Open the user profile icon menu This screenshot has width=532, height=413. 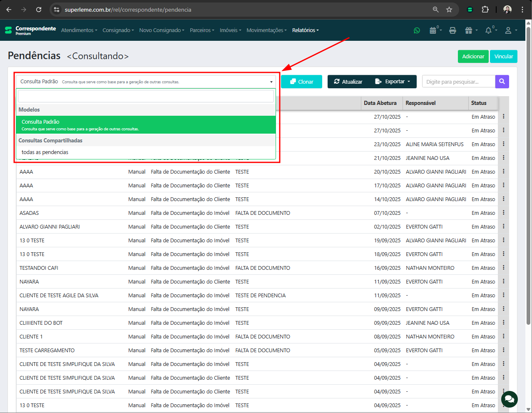point(508,30)
